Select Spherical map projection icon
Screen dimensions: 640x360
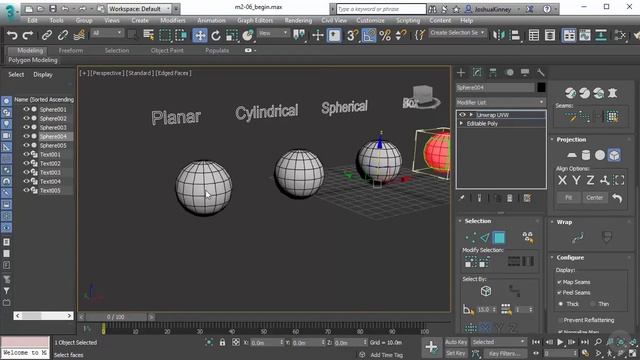(600, 155)
